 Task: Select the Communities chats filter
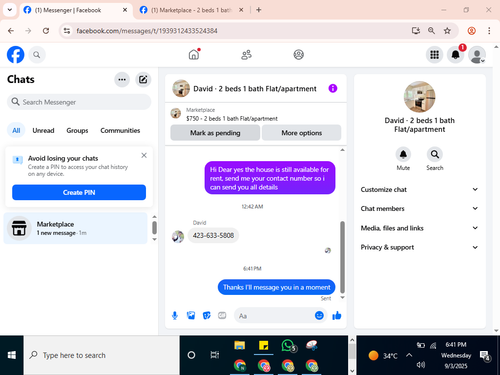click(x=120, y=130)
